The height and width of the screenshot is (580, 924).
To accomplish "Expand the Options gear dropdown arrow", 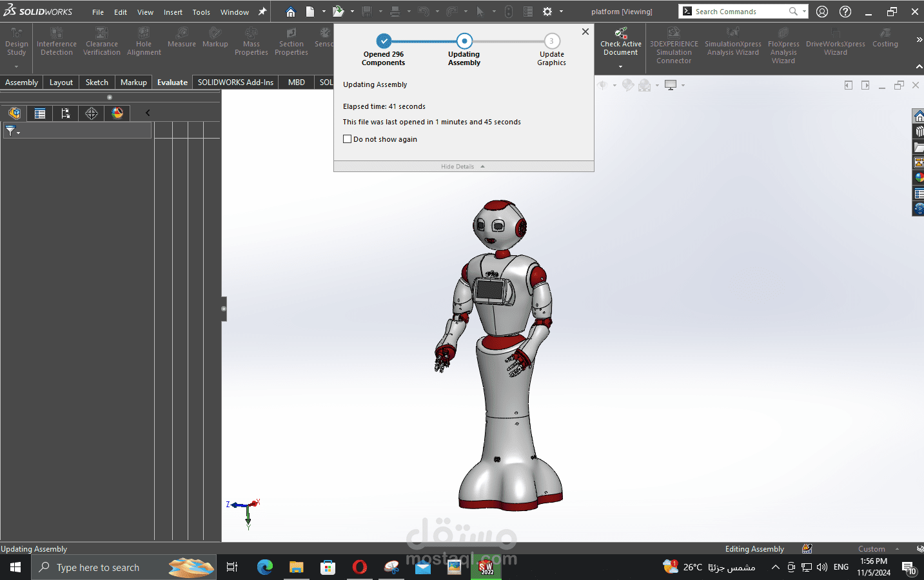I will 561,12.
